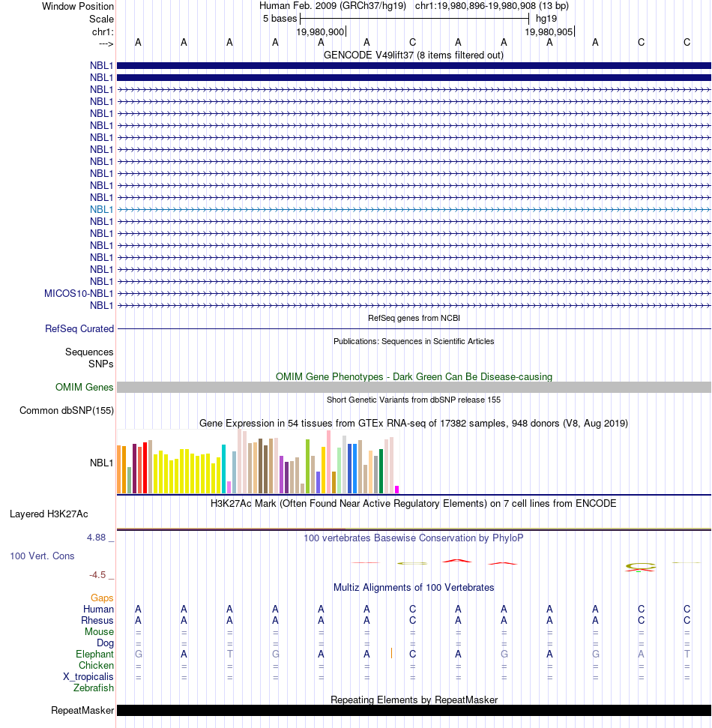Click the chr1:19,980,896-19,980,908 position text
The image size is (712, 728).
492,6
